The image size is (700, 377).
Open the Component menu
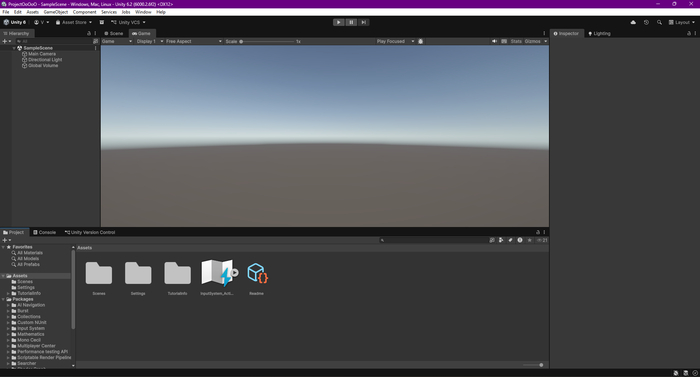84,12
